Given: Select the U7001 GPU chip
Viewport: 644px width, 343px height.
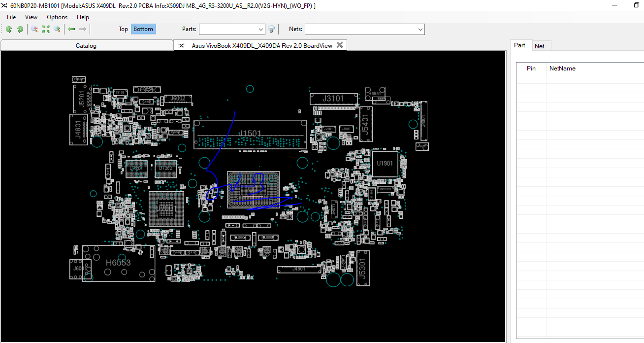Looking at the screenshot, I should (166, 208).
